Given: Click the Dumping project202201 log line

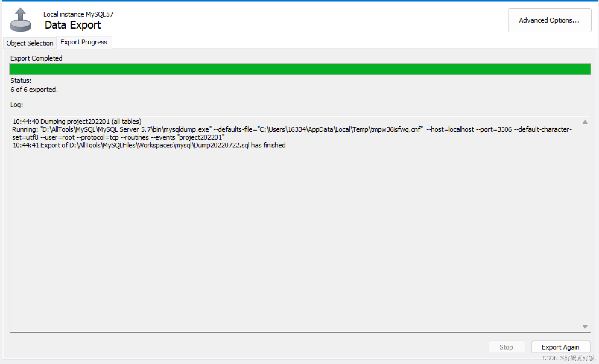Looking at the screenshot, I should 77,122.
